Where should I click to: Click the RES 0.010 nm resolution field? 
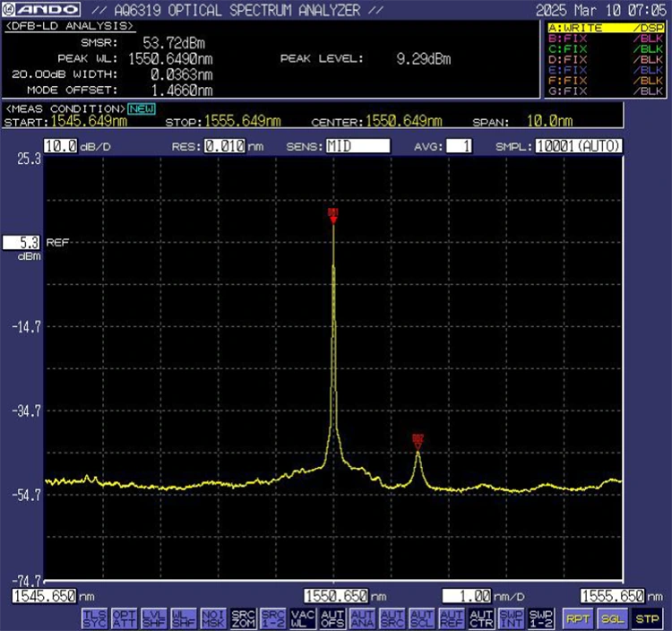(223, 146)
